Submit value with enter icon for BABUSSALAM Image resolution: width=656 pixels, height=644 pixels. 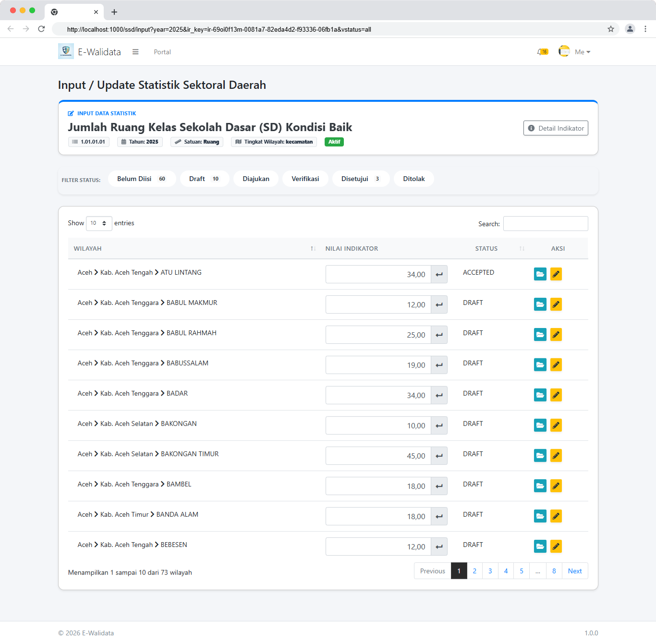point(439,365)
